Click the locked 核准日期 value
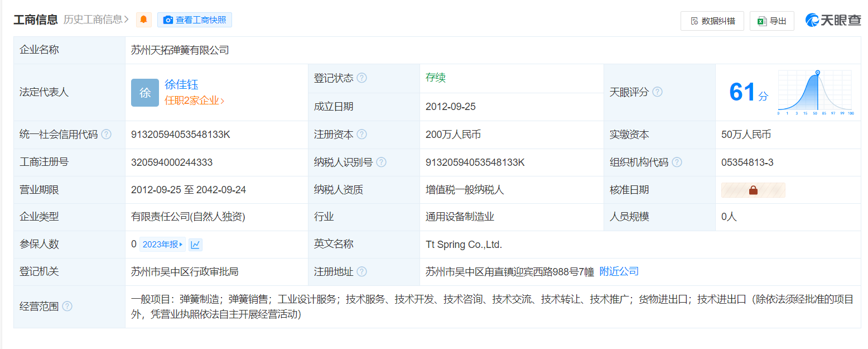This screenshot has height=349, width=868. click(753, 190)
